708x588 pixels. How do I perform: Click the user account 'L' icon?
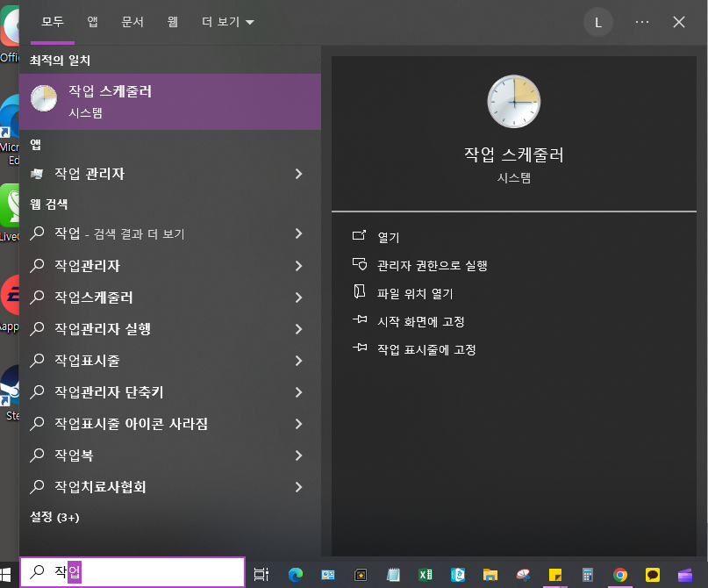(x=598, y=22)
